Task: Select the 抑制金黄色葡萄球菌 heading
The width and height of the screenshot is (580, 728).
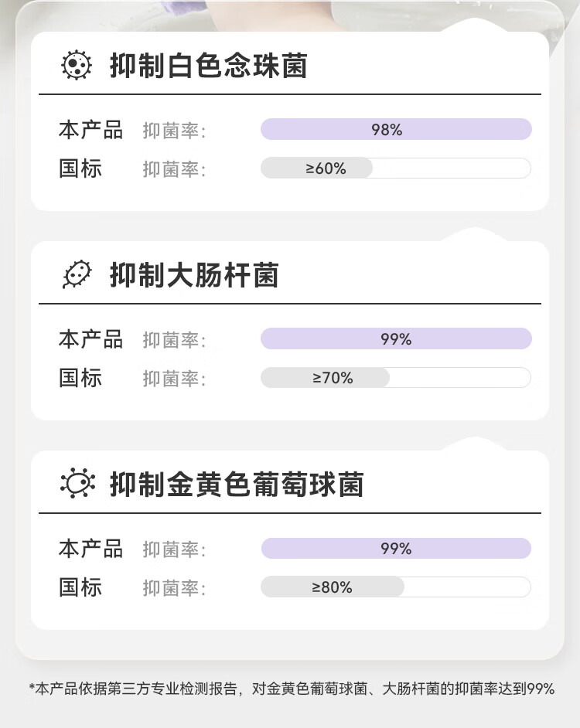Action: (237, 485)
